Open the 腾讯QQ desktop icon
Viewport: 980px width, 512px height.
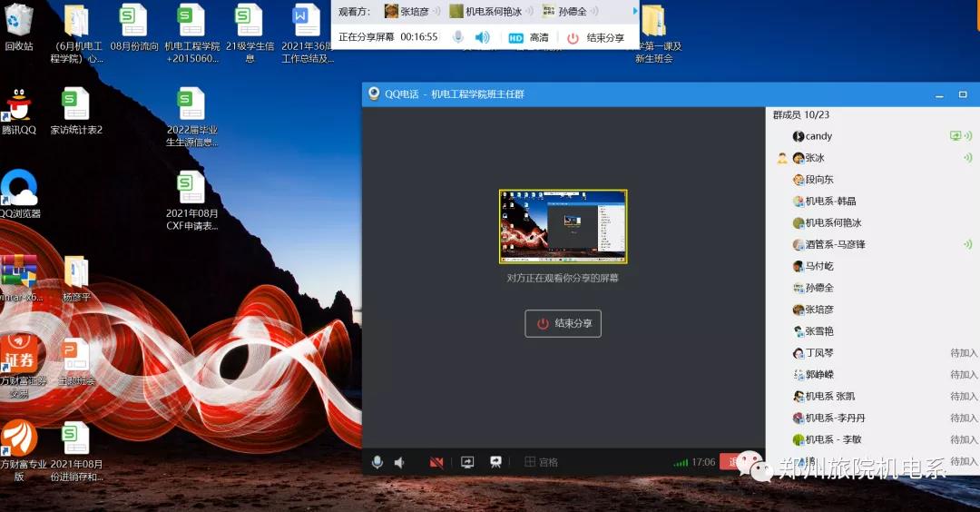pos(18,113)
